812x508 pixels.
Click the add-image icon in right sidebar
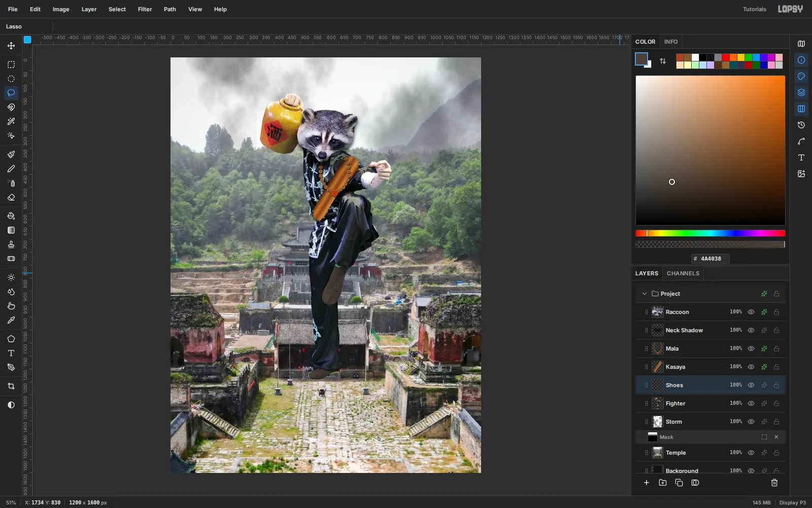[x=801, y=174]
